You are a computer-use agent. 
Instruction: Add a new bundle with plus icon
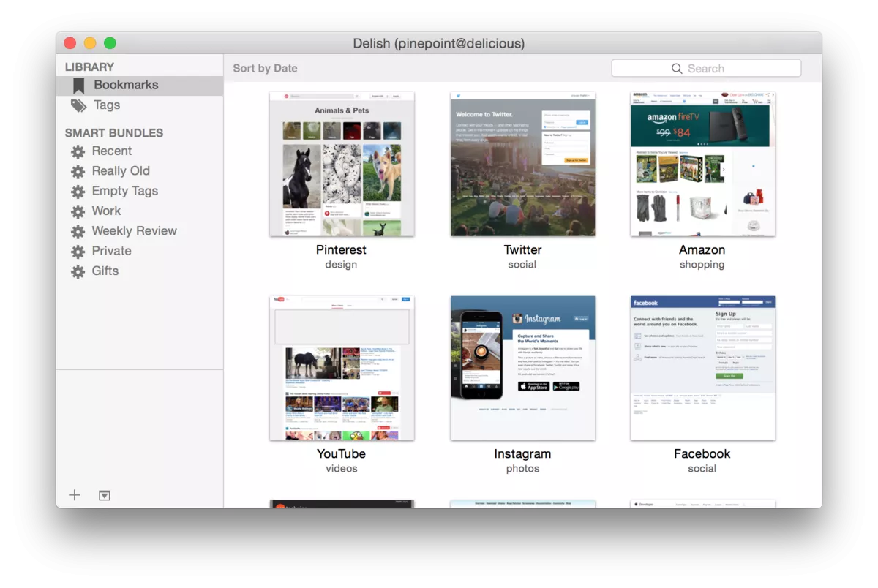click(x=75, y=495)
